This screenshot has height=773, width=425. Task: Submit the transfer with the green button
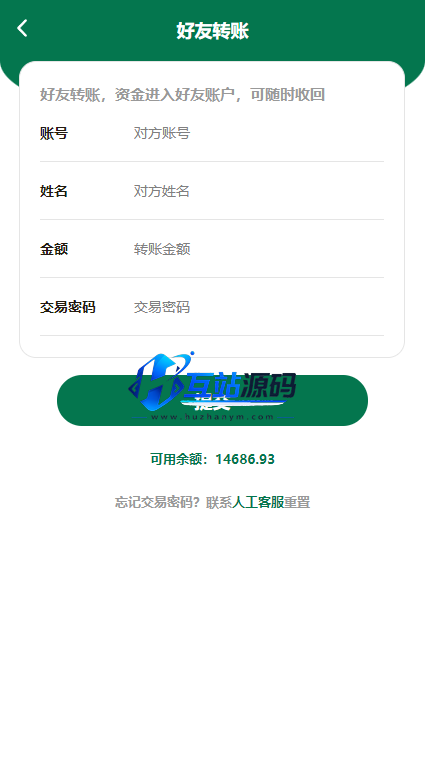[x=212, y=400]
